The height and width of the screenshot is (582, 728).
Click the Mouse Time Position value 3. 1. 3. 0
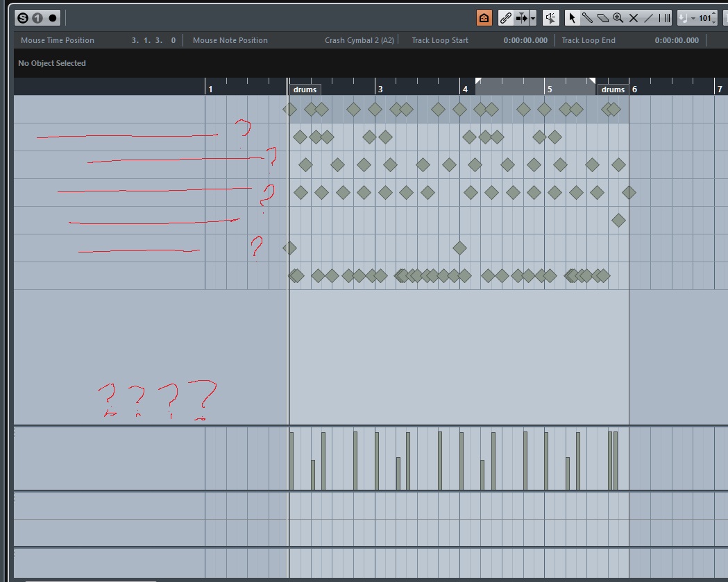[153, 40]
